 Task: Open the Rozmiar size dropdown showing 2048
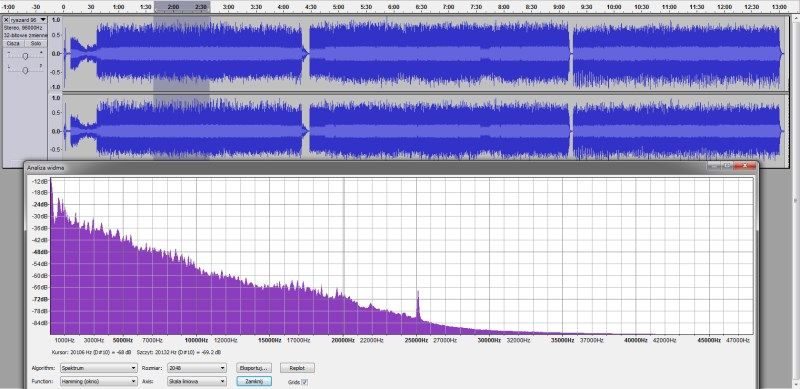pos(196,368)
